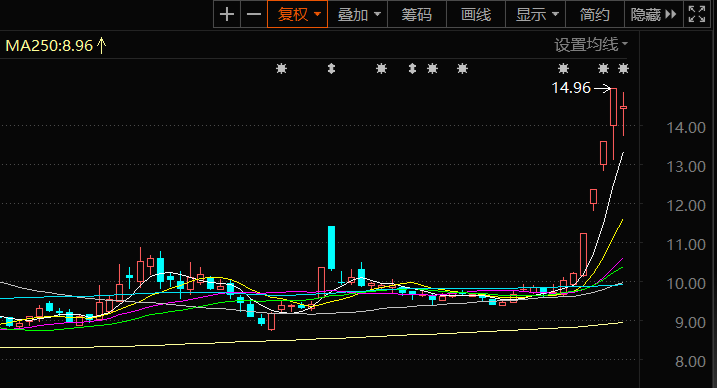Click the first starburst event marker

[281, 69]
